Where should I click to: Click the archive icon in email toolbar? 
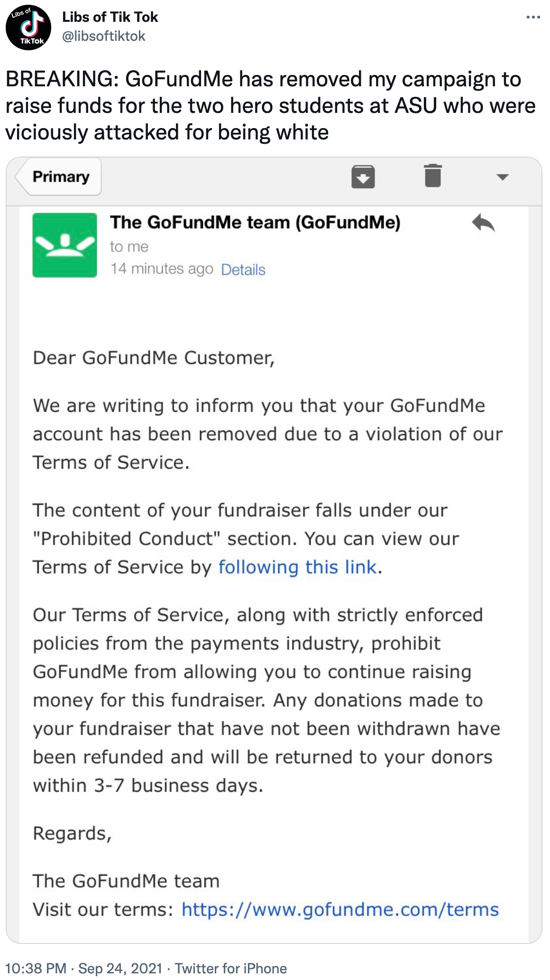click(363, 176)
